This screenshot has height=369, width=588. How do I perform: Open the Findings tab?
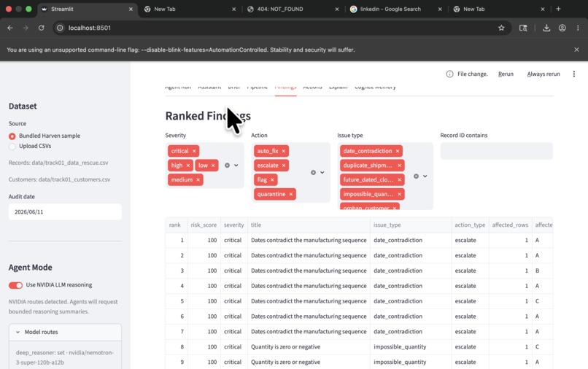(285, 88)
